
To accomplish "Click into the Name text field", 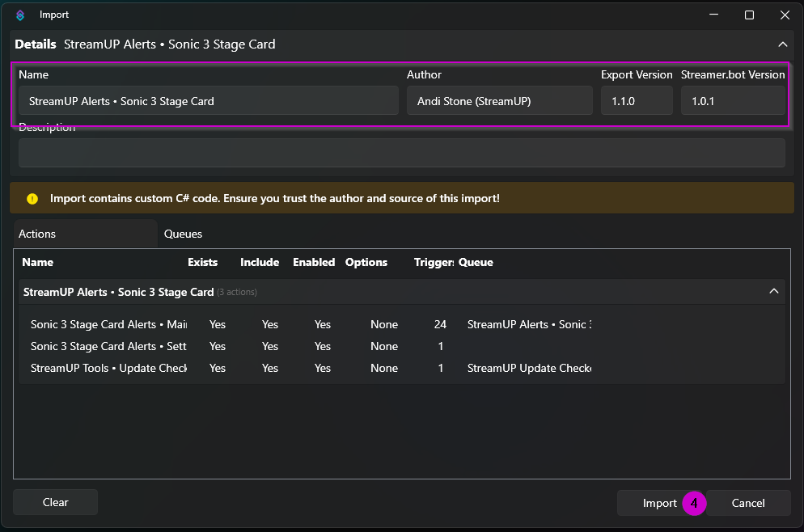I will 208,101.
